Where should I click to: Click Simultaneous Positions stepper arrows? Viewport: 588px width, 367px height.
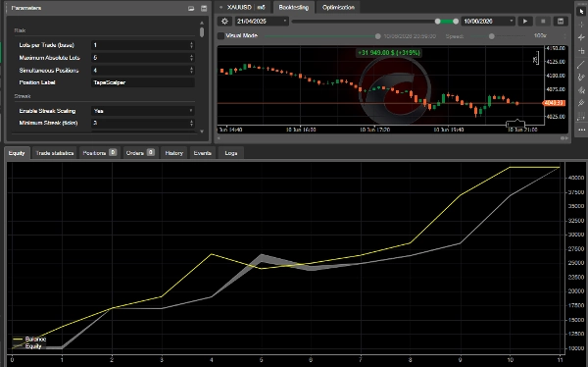click(x=191, y=71)
